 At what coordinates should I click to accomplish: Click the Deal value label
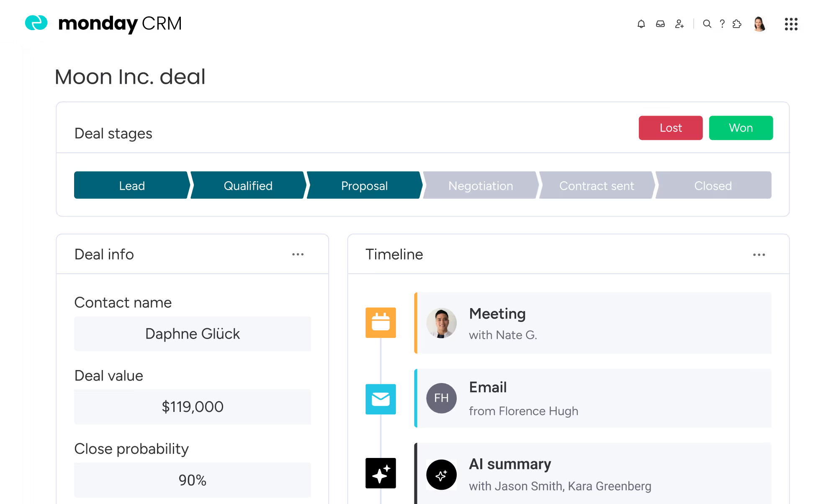click(x=109, y=375)
